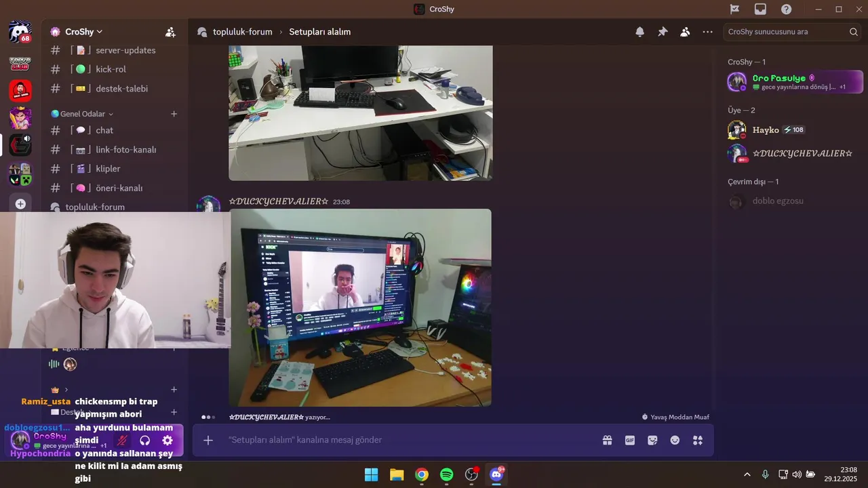
Task: Click the search magnifier icon
Action: tap(854, 32)
